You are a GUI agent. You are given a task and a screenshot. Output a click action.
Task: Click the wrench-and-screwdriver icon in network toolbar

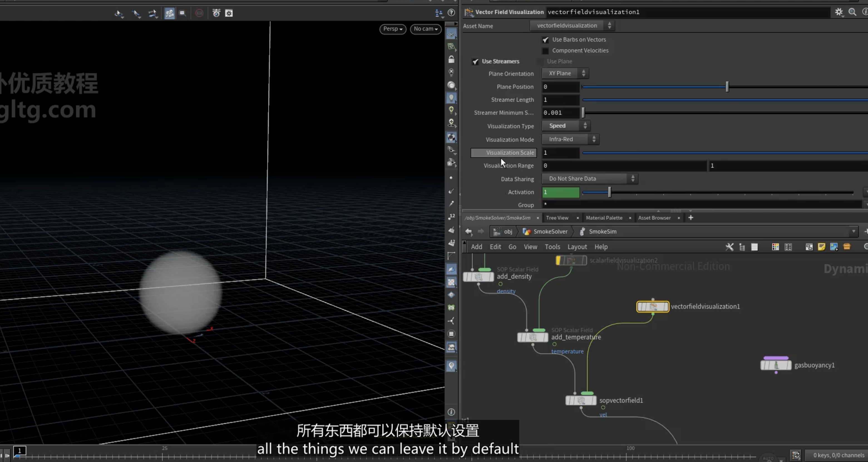(x=729, y=247)
